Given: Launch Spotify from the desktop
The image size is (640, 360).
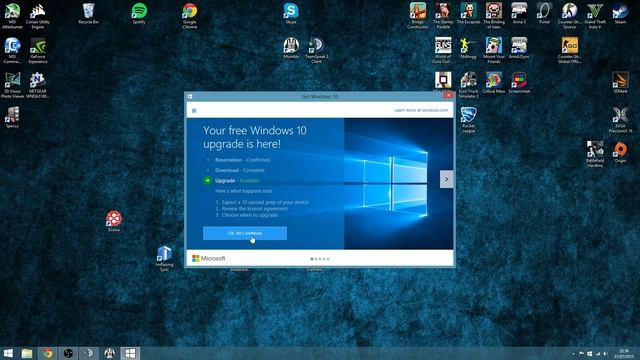Looking at the screenshot, I should point(139,13).
